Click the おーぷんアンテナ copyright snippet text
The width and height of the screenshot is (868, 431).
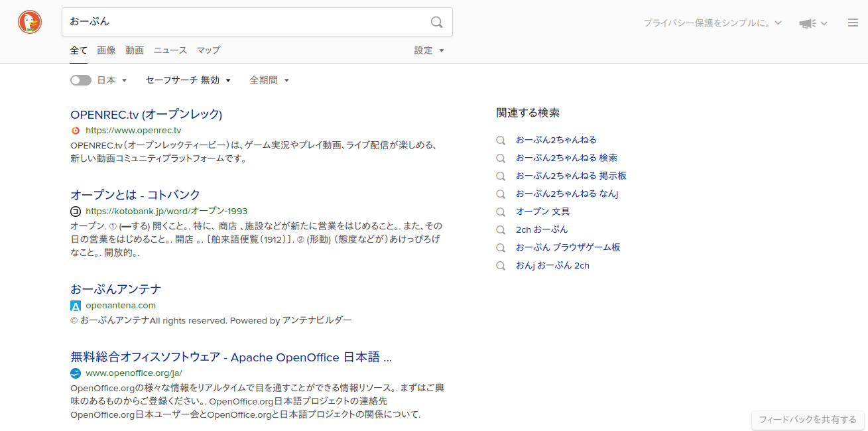[x=211, y=320]
